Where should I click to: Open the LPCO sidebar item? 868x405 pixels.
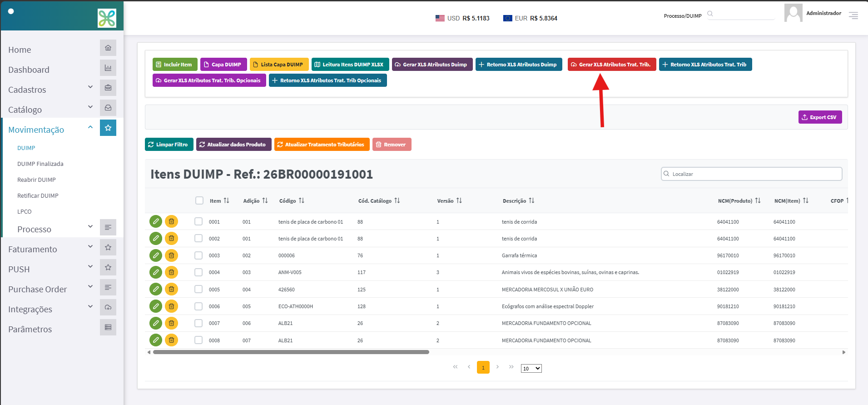[25, 212]
